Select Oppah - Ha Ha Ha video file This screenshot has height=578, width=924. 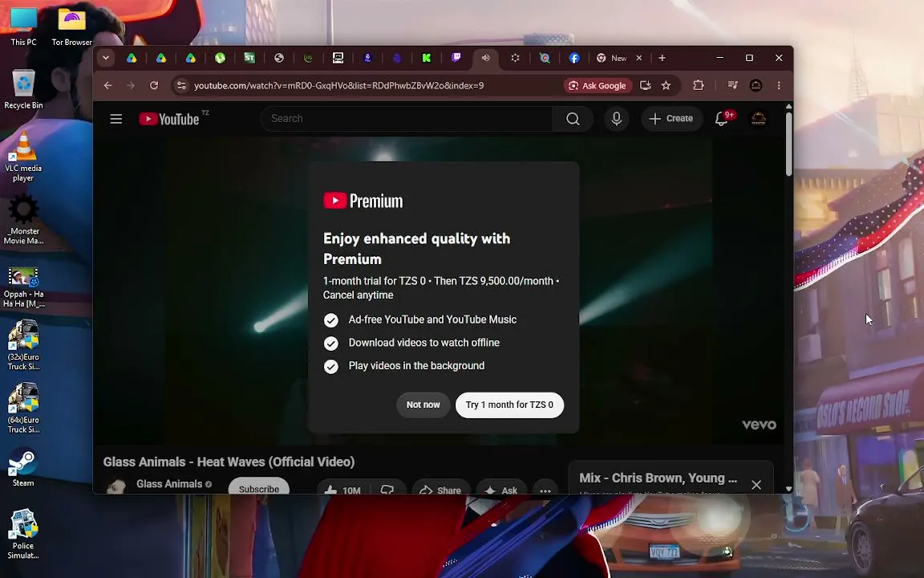(23, 287)
